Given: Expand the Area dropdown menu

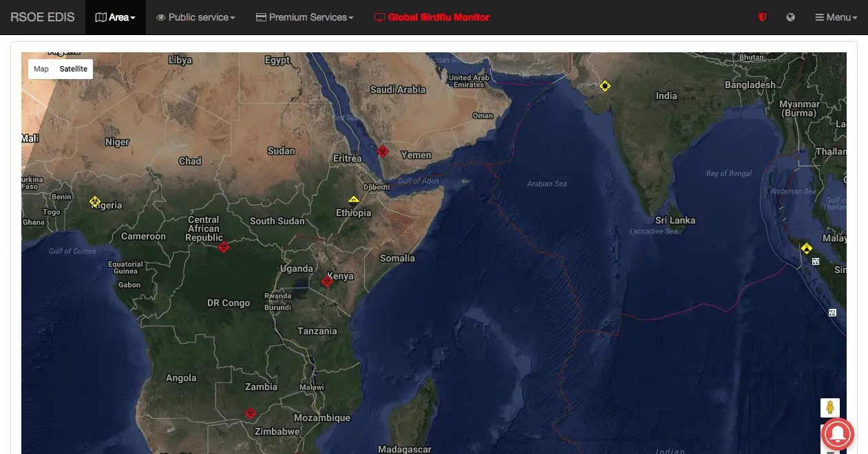Looking at the screenshot, I should pyautogui.click(x=116, y=17).
